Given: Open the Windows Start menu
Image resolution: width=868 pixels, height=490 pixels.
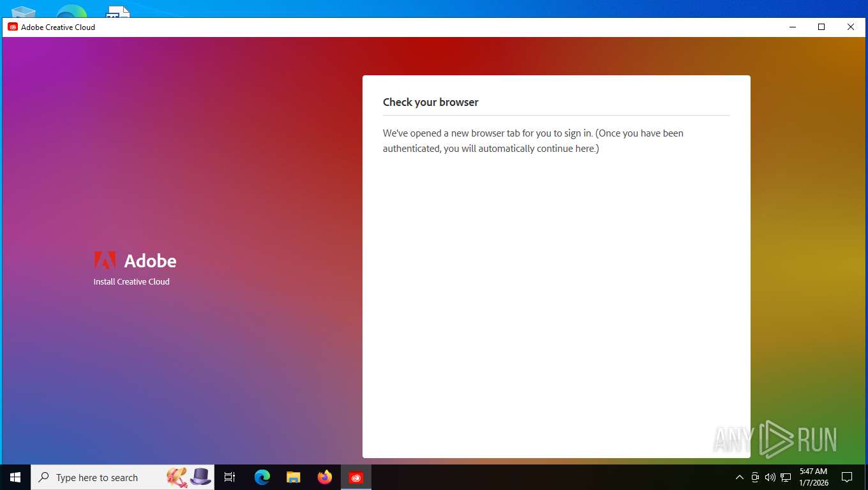Looking at the screenshot, I should [x=15, y=477].
